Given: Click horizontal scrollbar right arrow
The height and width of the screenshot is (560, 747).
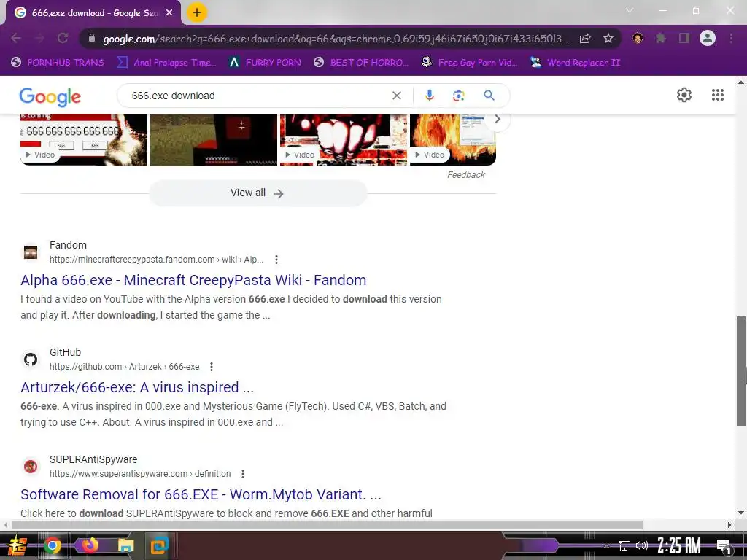Looking at the screenshot, I should (x=729, y=525).
